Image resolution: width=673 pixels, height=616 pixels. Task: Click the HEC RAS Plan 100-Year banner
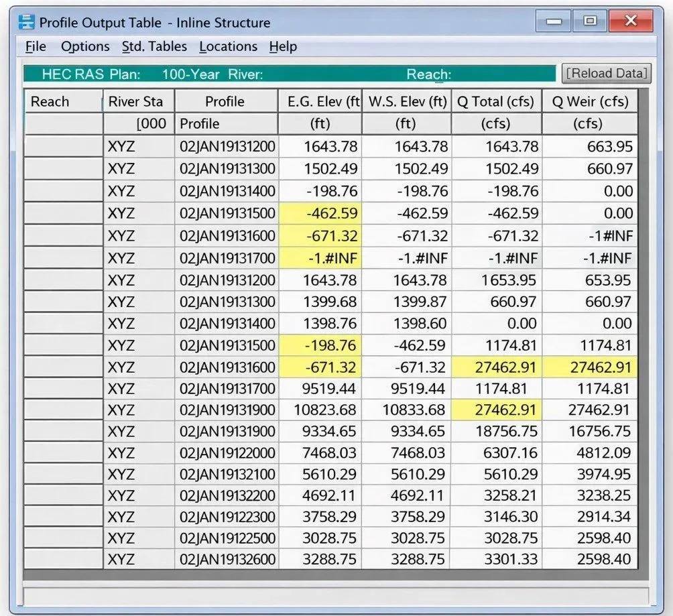tap(290, 74)
